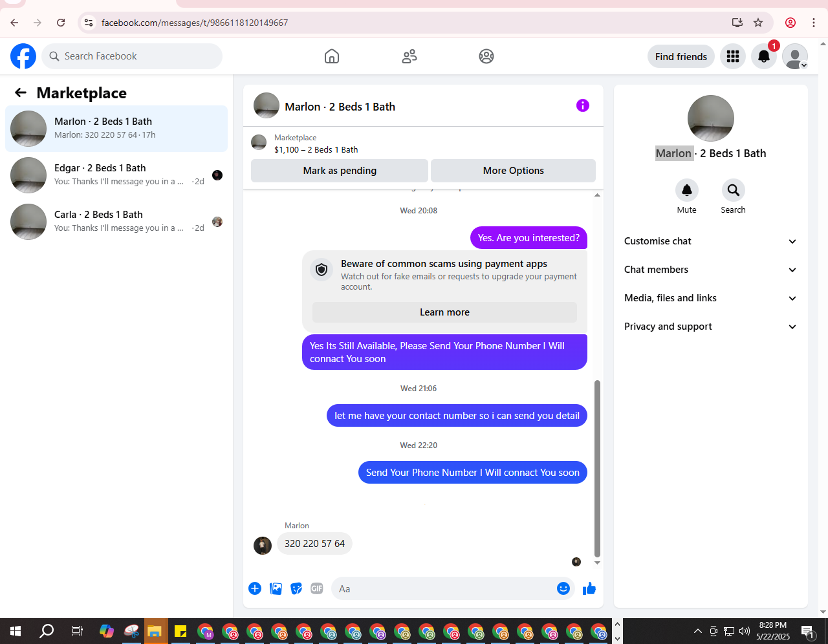Open the Facebook Home feed icon
828x644 pixels.
point(332,56)
